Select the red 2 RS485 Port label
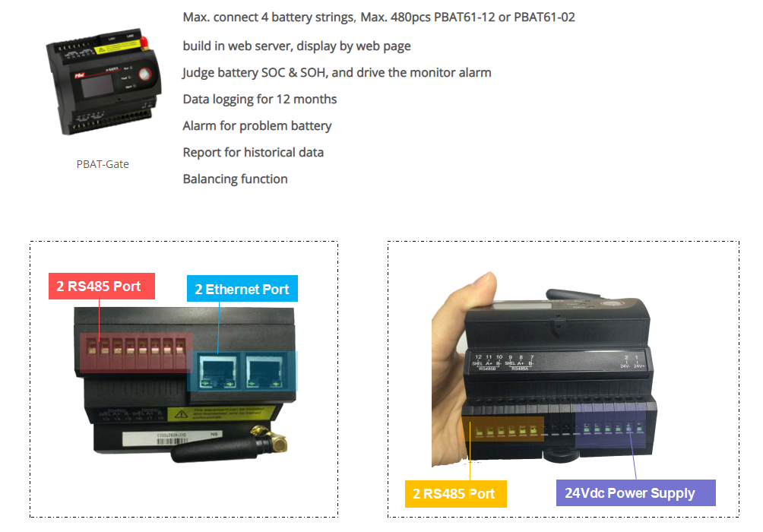763x532 pixels. (102, 287)
